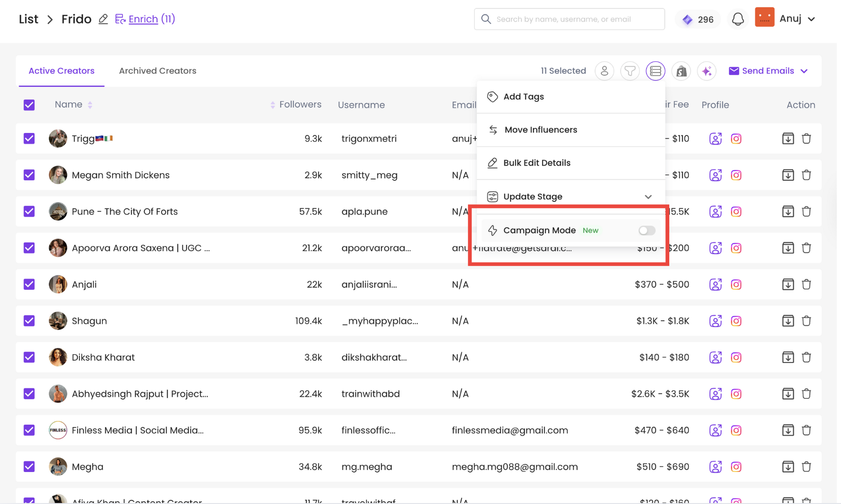Enable the Campaign Mode toggle
Image resolution: width=841 pixels, height=504 pixels.
point(646,230)
